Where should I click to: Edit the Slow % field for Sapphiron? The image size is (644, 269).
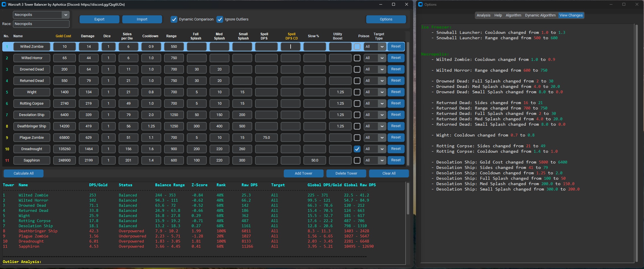click(315, 160)
